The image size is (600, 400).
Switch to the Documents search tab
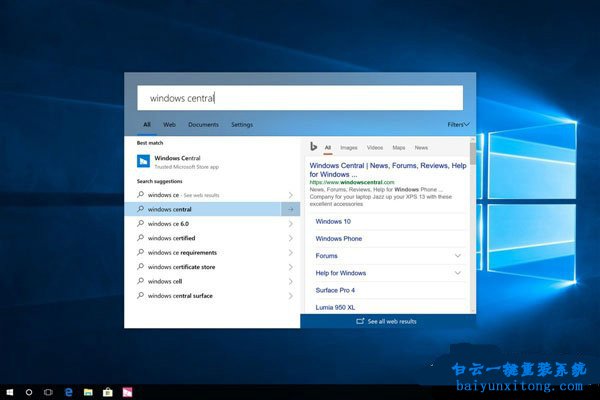pyautogui.click(x=203, y=124)
